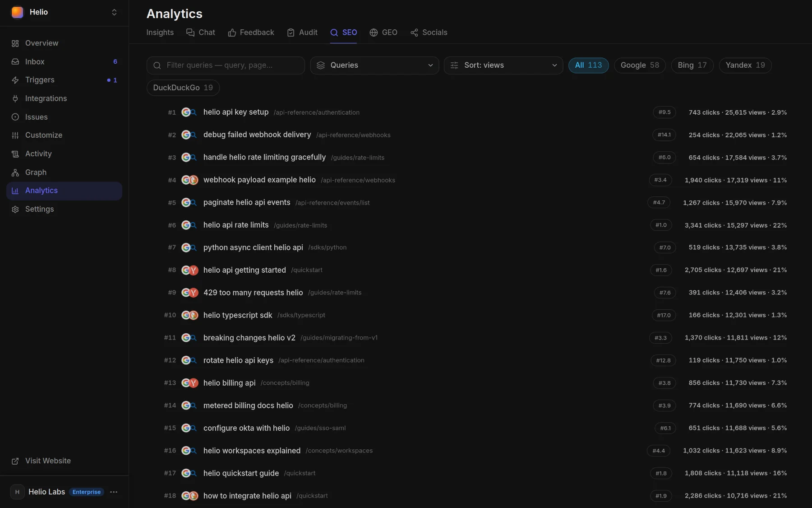The width and height of the screenshot is (812, 508).
Task: Click the Audit clipboard icon
Action: pos(291,33)
